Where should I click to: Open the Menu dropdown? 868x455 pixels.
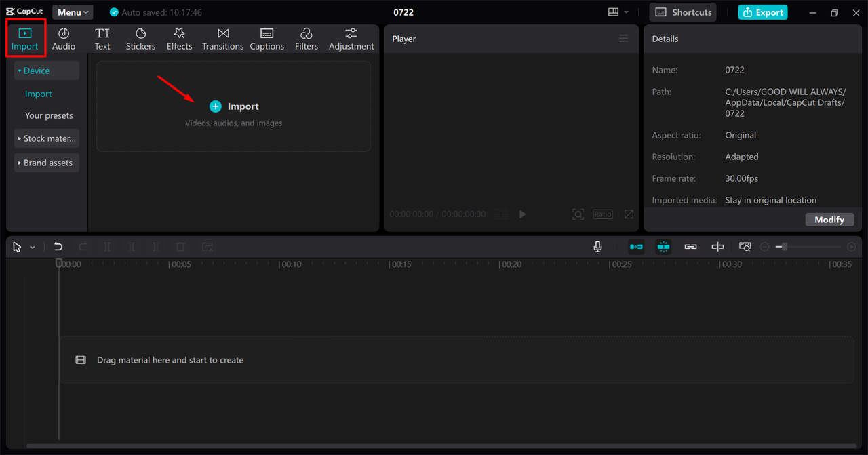(x=73, y=12)
